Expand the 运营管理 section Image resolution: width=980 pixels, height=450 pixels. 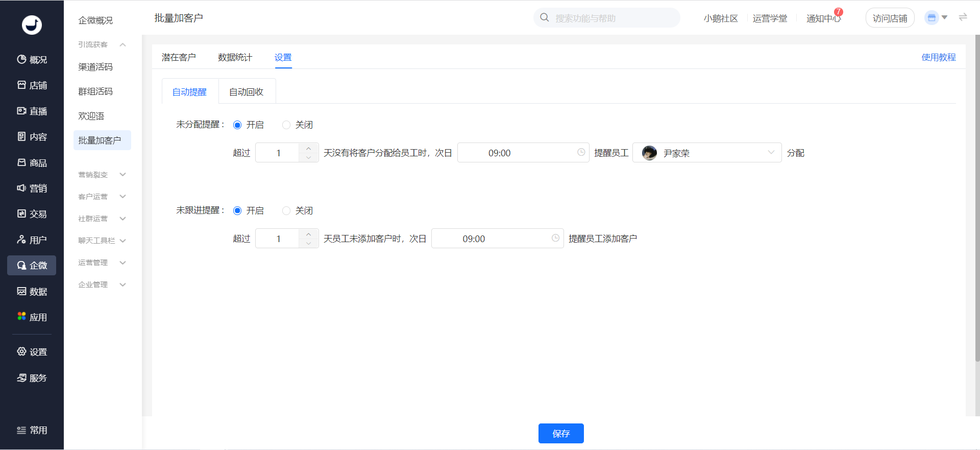pos(122,263)
